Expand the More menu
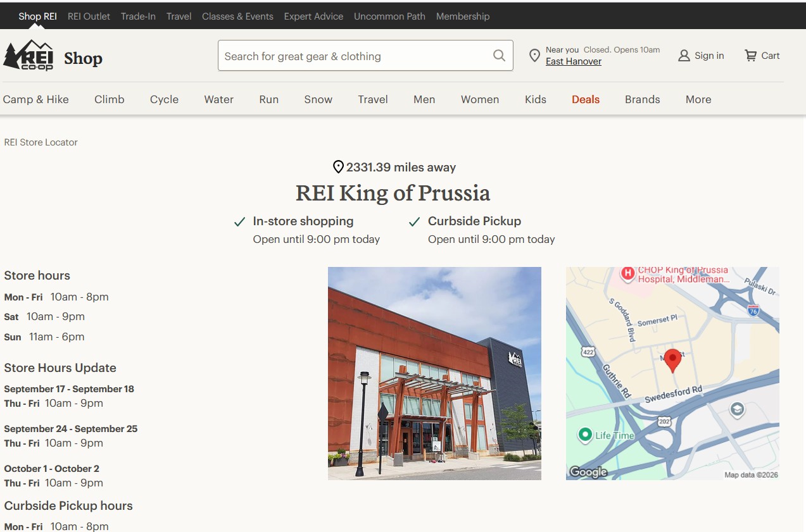This screenshot has width=806, height=532. [x=698, y=99]
